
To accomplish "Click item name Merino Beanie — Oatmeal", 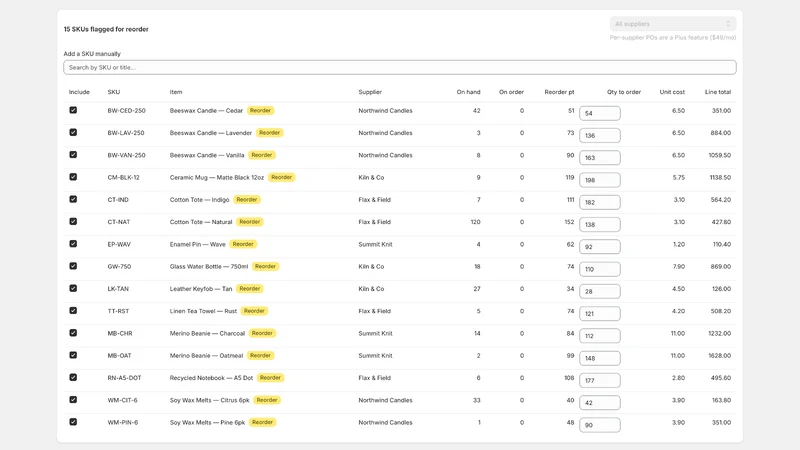I will [206, 356].
